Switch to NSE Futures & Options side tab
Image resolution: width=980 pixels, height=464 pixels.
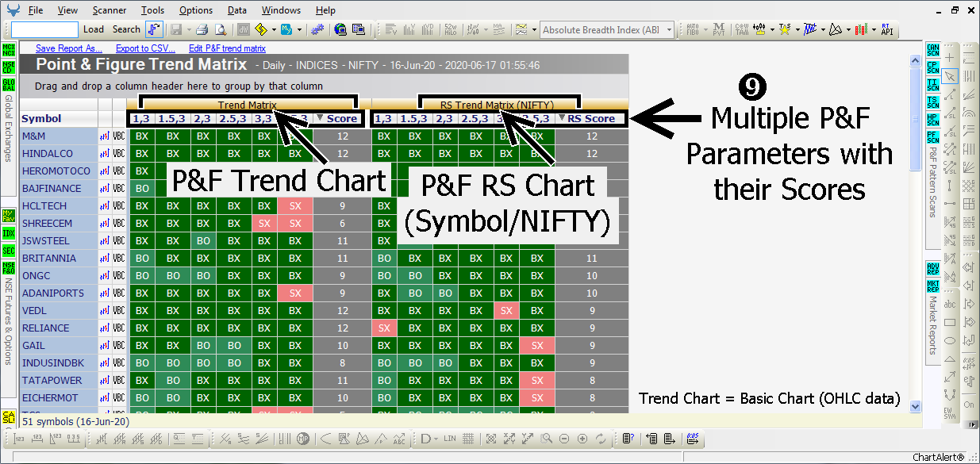pyautogui.click(x=9, y=324)
